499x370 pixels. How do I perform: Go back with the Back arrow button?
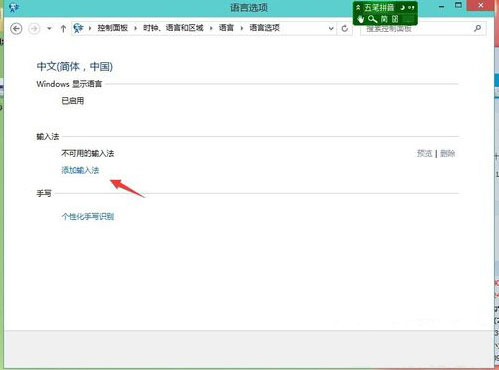[x=16, y=29]
